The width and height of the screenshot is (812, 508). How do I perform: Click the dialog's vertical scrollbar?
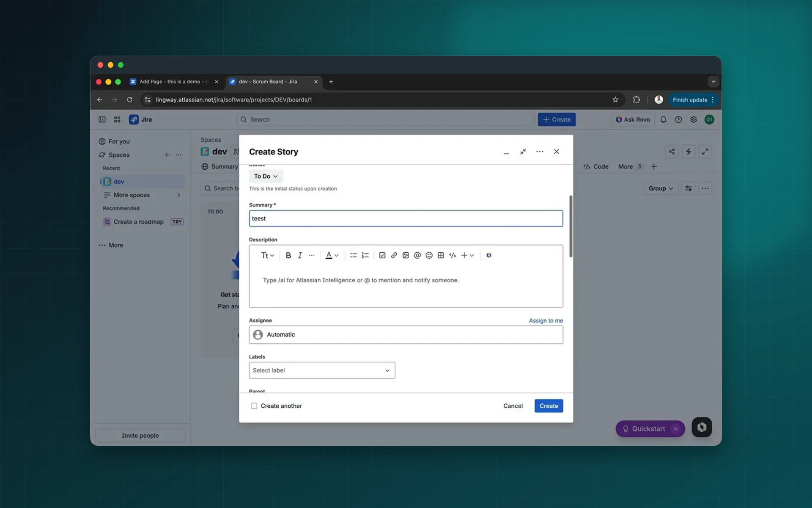click(571, 226)
